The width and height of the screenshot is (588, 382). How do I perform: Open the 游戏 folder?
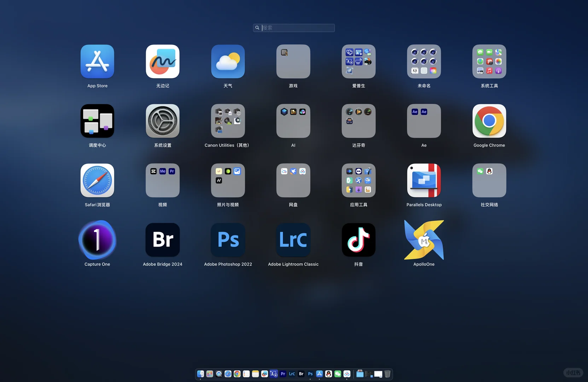click(x=293, y=62)
